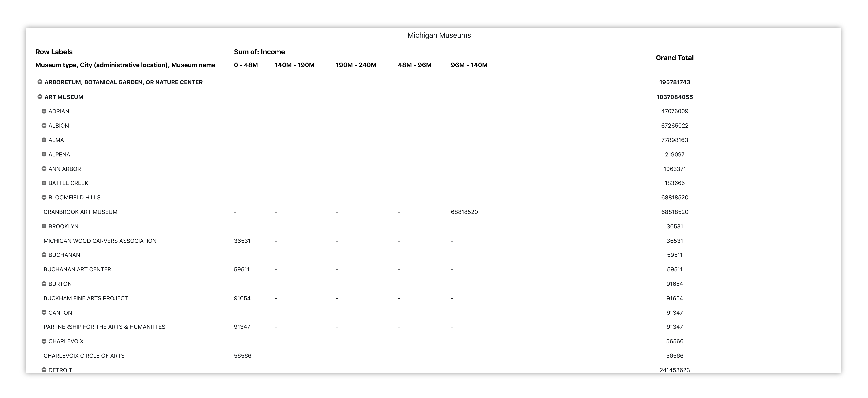Select the BUCHANAN ART CENTER row label
Screen dimensions: 868x398
(x=77, y=270)
